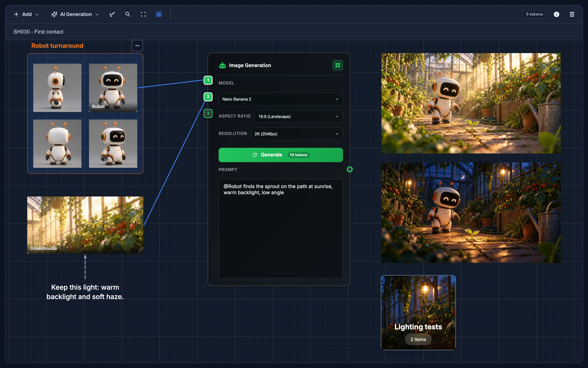
Task: Click the search magnifier icon
Action: click(128, 14)
